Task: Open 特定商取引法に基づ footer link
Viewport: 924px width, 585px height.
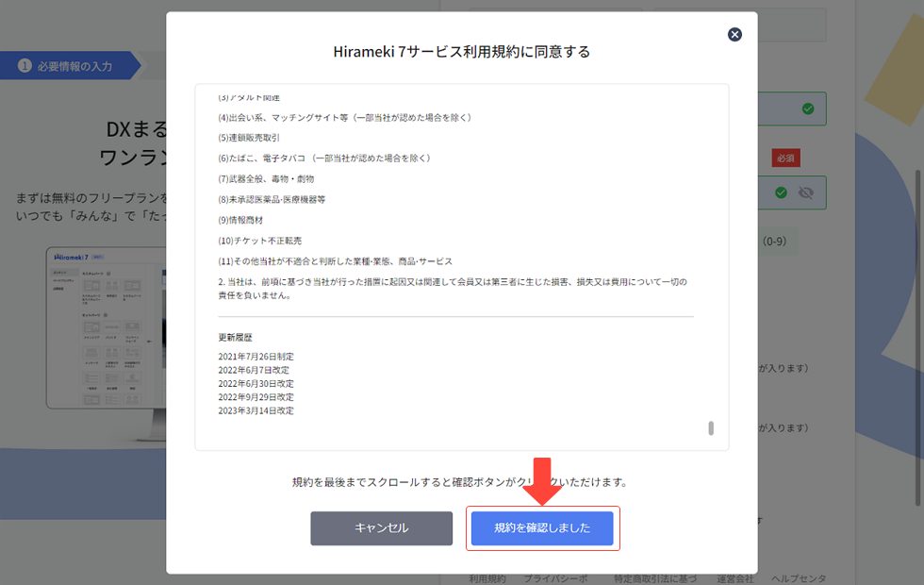Action: coord(655,579)
